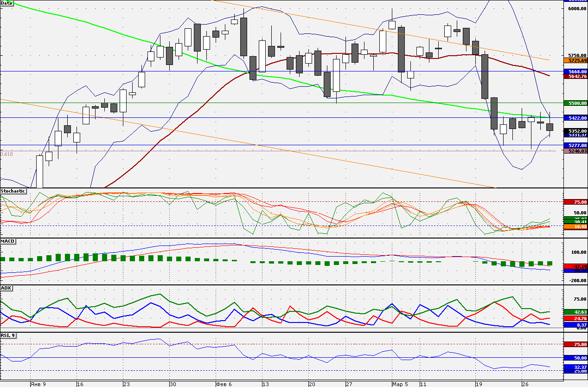The height and width of the screenshot is (387, 588).
Task: Click the Data panel label
Action: tap(7, 3)
